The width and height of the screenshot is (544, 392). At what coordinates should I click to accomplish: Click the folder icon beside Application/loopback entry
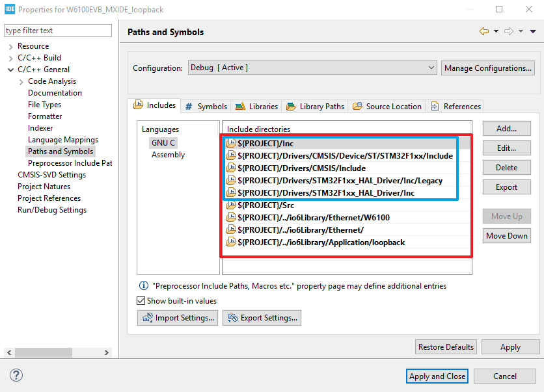coord(231,242)
